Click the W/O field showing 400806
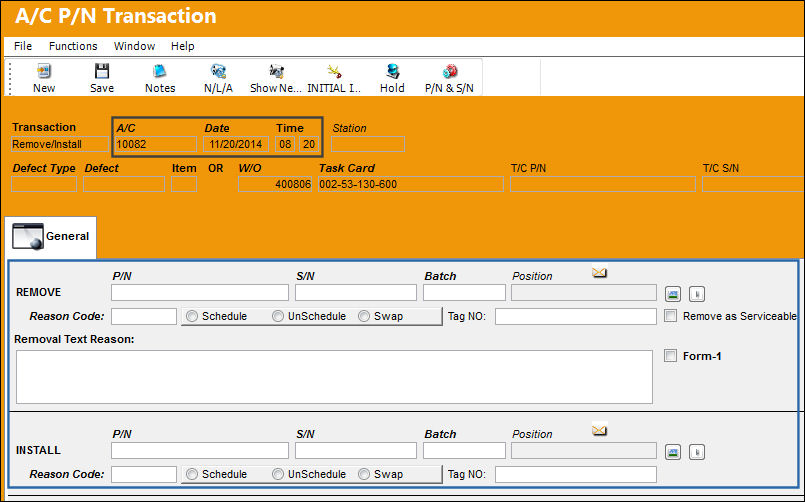Viewport: 805px width, 502px height. pyautogui.click(x=275, y=184)
